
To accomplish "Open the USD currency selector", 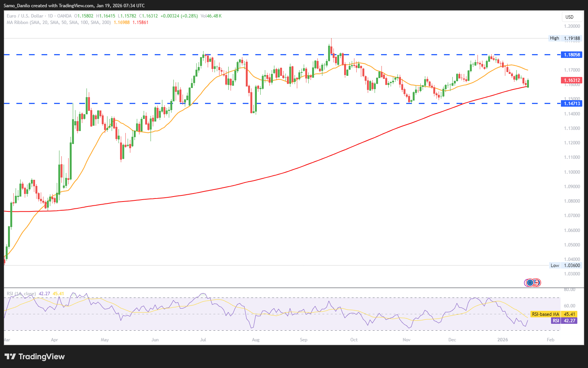I will tap(572, 17).
